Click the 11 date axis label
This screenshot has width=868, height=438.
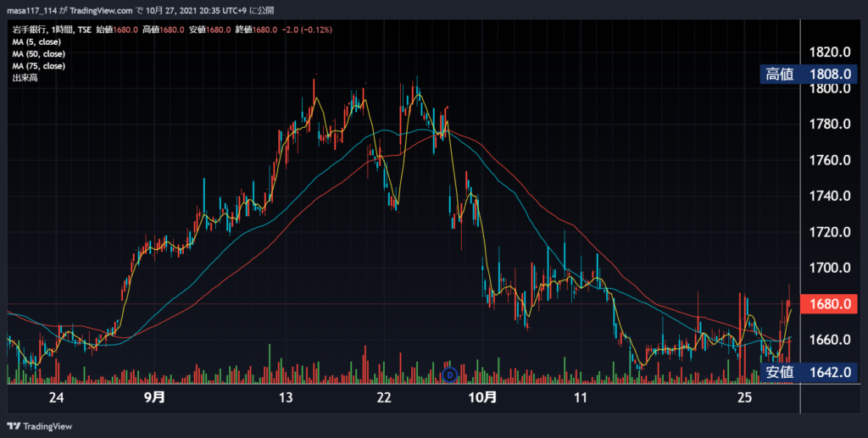pyautogui.click(x=580, y=397)
